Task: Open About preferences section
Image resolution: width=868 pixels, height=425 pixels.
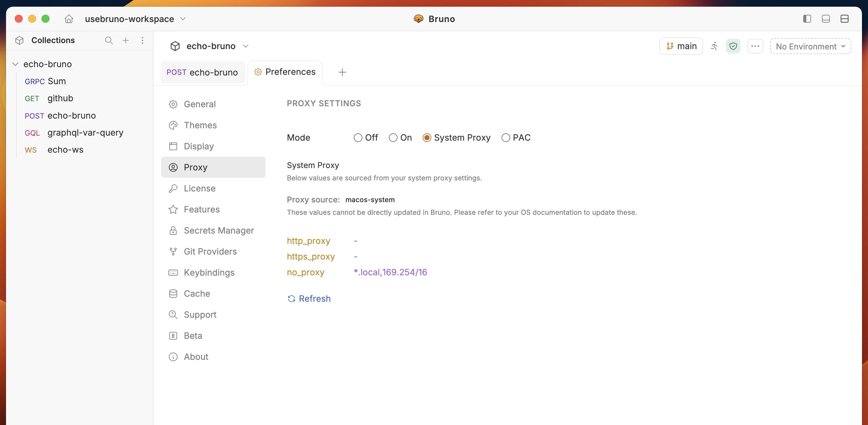Action: point(213,357)
